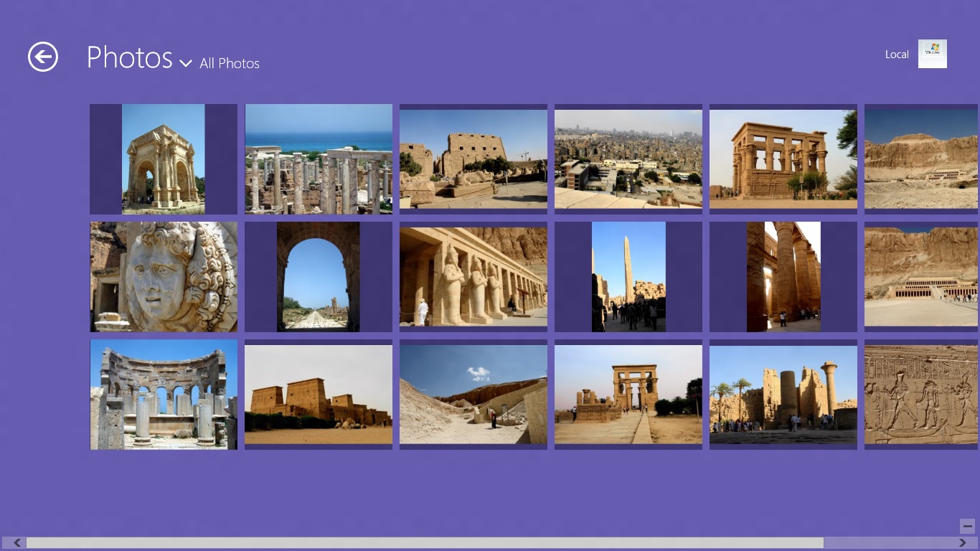Image resolution: width=980 pixels, height=551 pixels.
Task: Select the carved Medusa face photo
Action: [x=164, y=277]
